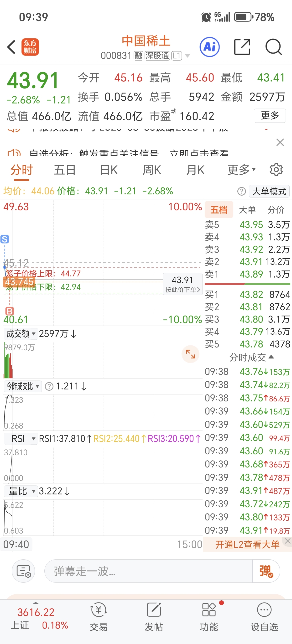Toggle the 弹 bullet-chat switch
This screenshot has width=292, height=644.
pos(266,571)
